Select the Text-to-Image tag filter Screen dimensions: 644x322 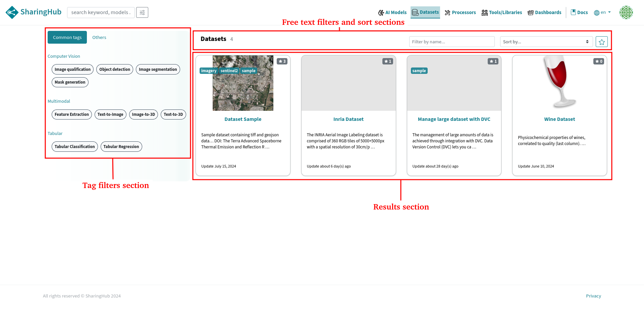(x=110, y=114)
